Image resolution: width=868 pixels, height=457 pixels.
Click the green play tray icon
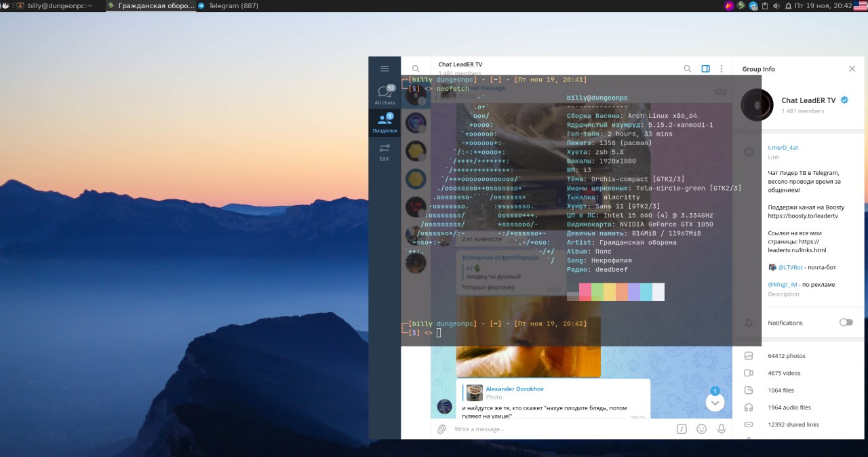741,5
